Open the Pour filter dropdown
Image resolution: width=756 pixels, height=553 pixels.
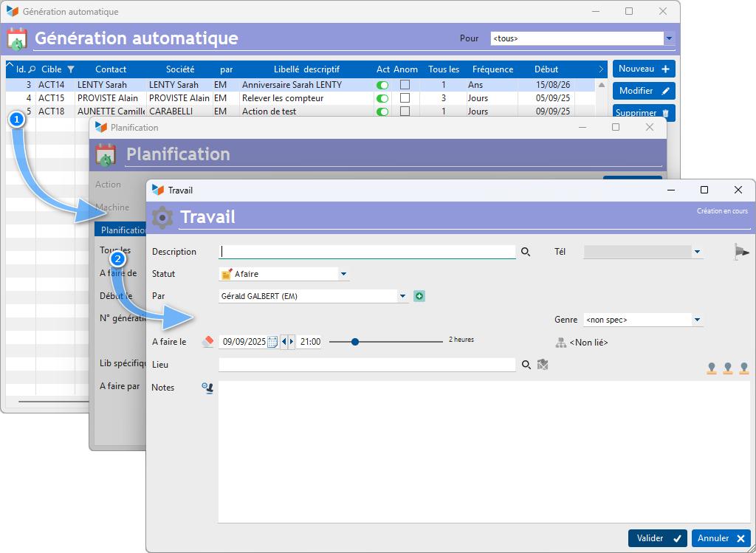click(x=669, y=38)
